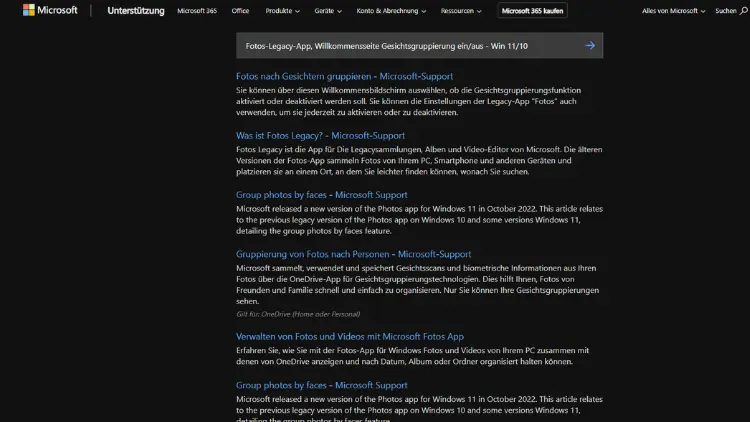
Task: Expand the Geräte dropdown
Action: click(x=328, y=11)
